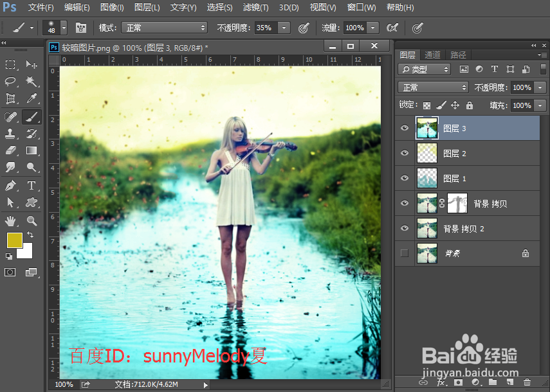Select the Eraser tool
Screen dimensions: 550x392
point(10,150)
